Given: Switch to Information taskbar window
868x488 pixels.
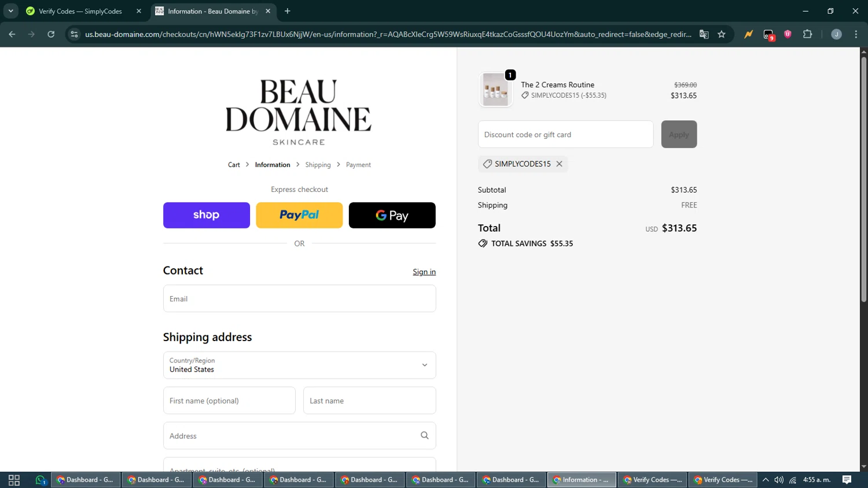Looking at the screenshot, I should (582, 480).
